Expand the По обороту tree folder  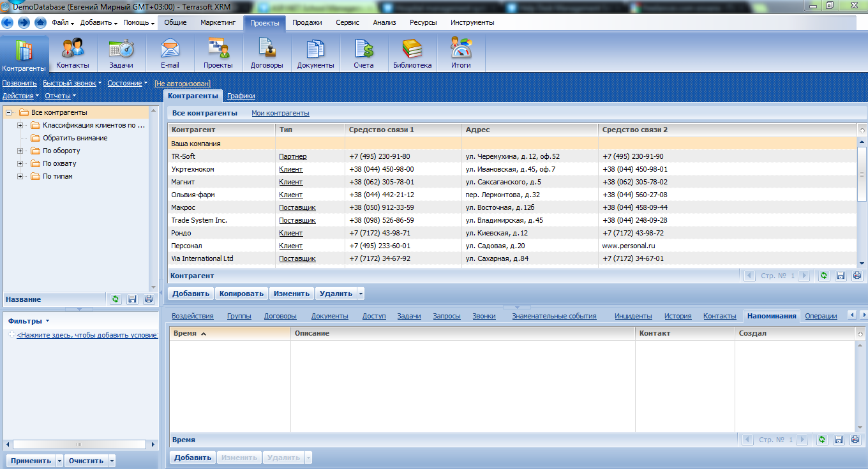point(20,151)
